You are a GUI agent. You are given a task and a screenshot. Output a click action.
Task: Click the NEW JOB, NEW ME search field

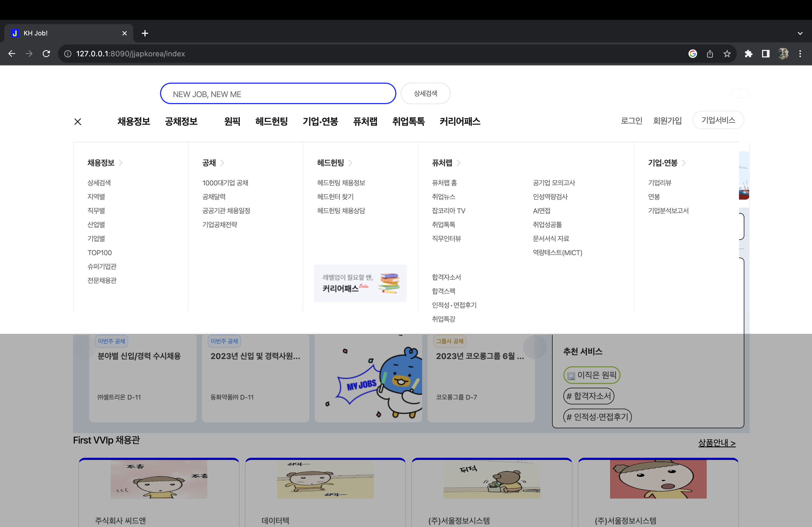(x=278, y=93)
